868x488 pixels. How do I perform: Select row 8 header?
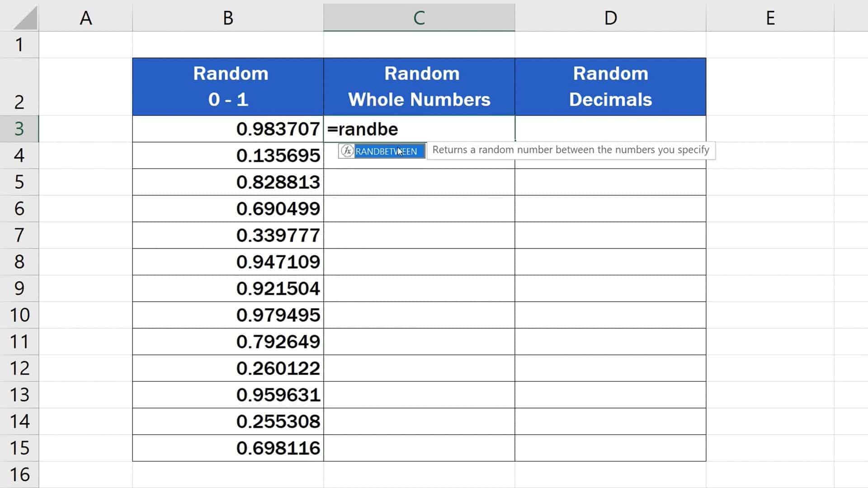19,262
